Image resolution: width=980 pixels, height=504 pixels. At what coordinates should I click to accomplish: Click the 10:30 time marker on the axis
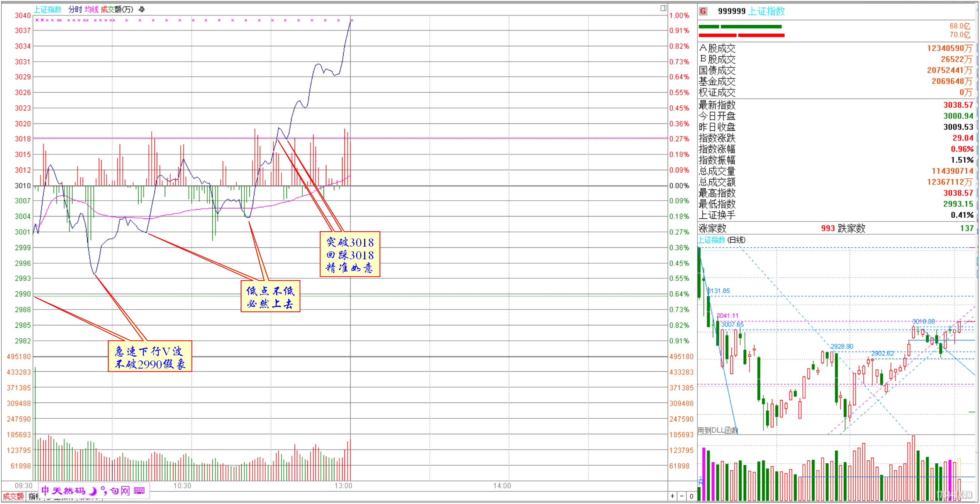pos(182,485)
